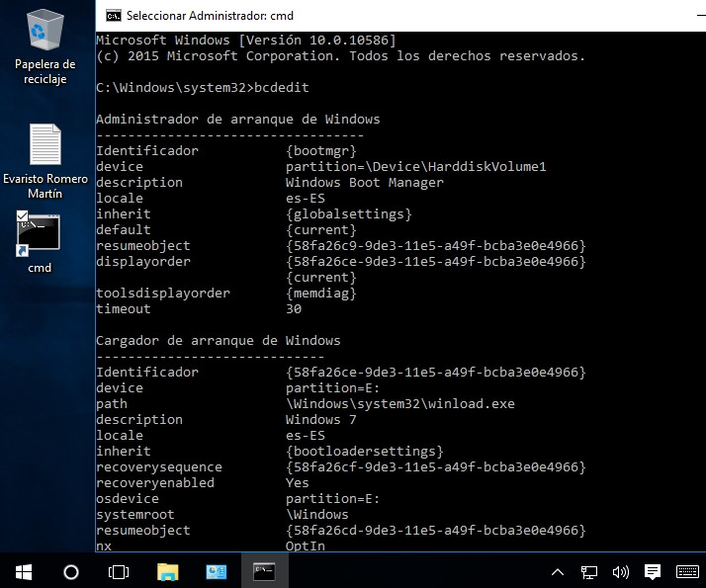
Task: Open the Windows Start menu
Action: (23, 571)
